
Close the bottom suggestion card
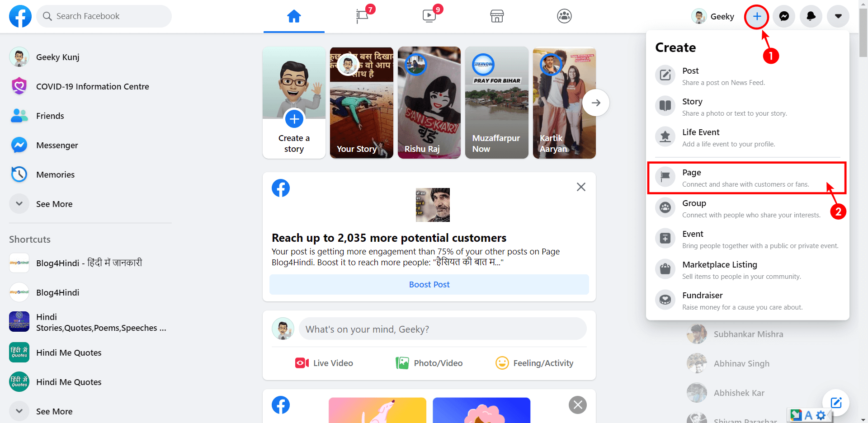click(x=578, y=405)
